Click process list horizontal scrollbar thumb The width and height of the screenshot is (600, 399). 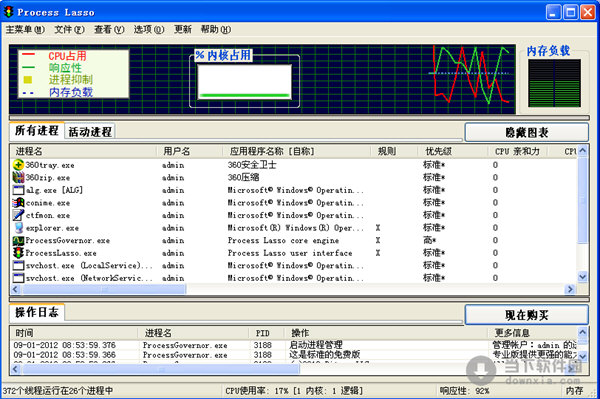click(104, 289)
